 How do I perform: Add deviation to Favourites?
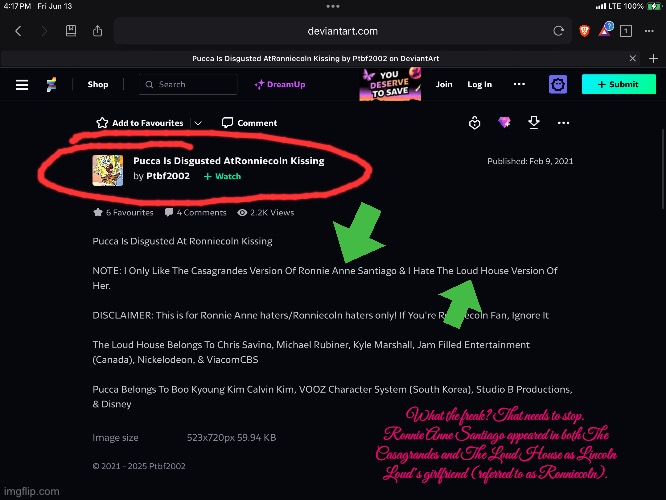[140, 123]
